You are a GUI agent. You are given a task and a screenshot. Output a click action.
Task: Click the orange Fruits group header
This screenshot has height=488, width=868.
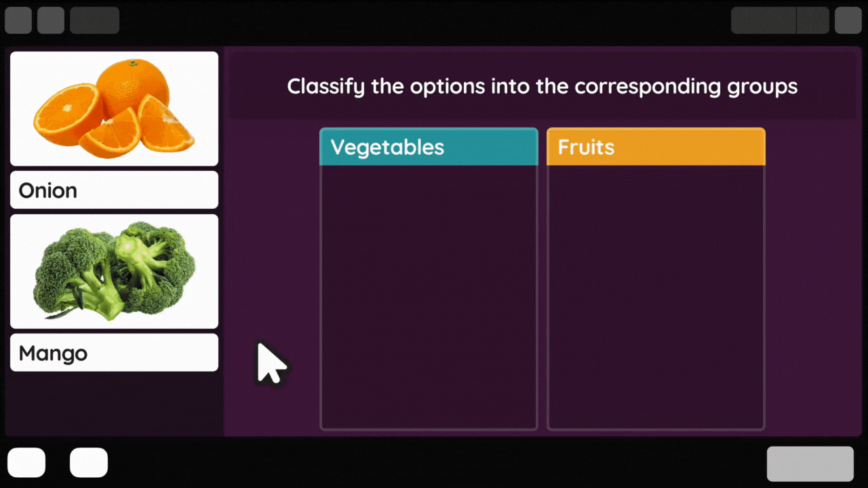tap(656, 146)
